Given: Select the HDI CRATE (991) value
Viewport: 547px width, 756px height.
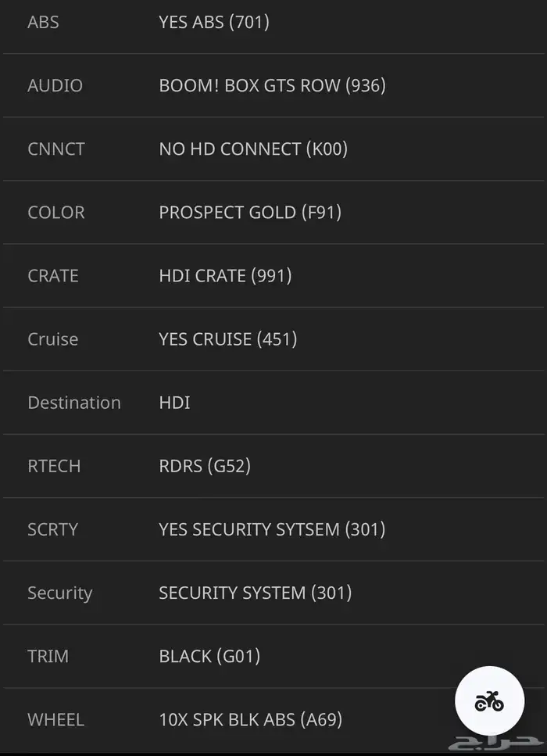Looking at the screenshot, I should click(x=225, y=276).
